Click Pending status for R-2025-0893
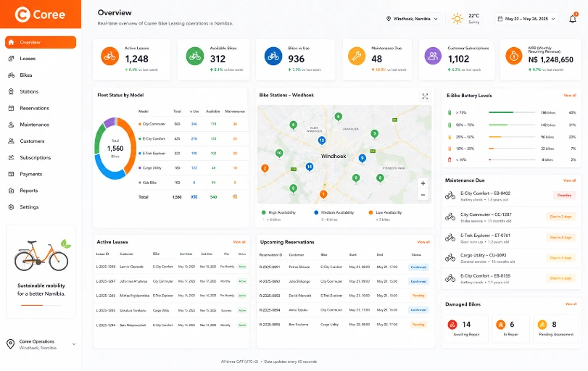 pyautogui.click(x=418, y=296)
